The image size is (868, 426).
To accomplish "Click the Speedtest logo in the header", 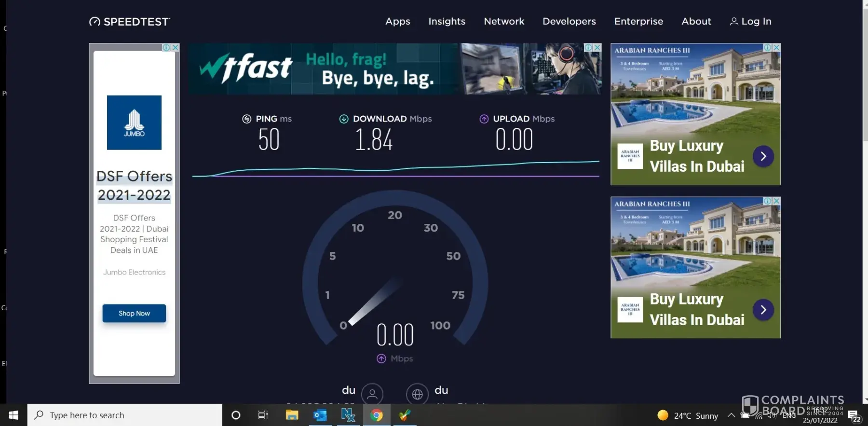I will click(x=129, y=22).
